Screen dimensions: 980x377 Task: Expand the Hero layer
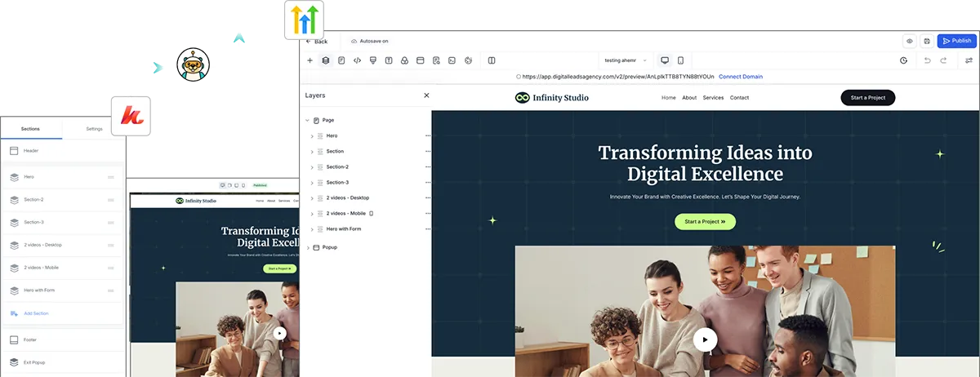click(312, 135)
